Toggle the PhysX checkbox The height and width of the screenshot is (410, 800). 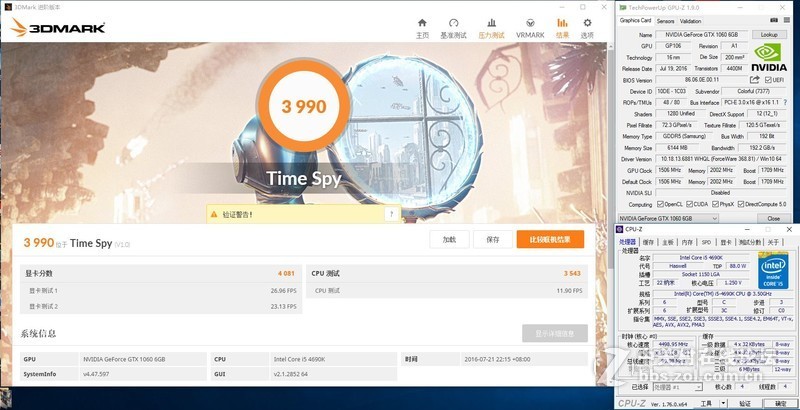pos(715,204)
